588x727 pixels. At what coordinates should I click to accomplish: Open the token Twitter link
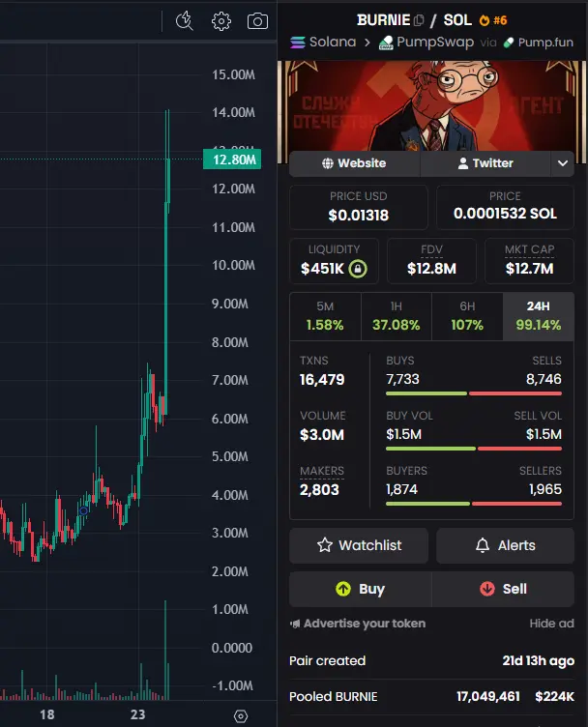click(485, 163)
